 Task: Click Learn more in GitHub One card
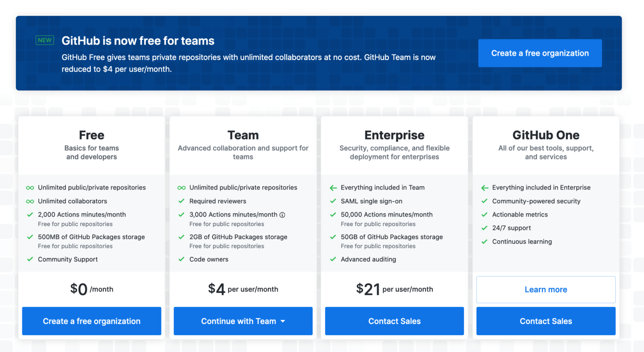point(546,289)
